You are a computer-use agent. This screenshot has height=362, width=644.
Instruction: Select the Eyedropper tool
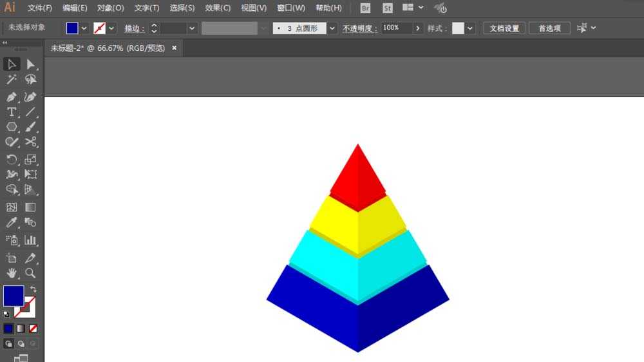coord(12,222)
